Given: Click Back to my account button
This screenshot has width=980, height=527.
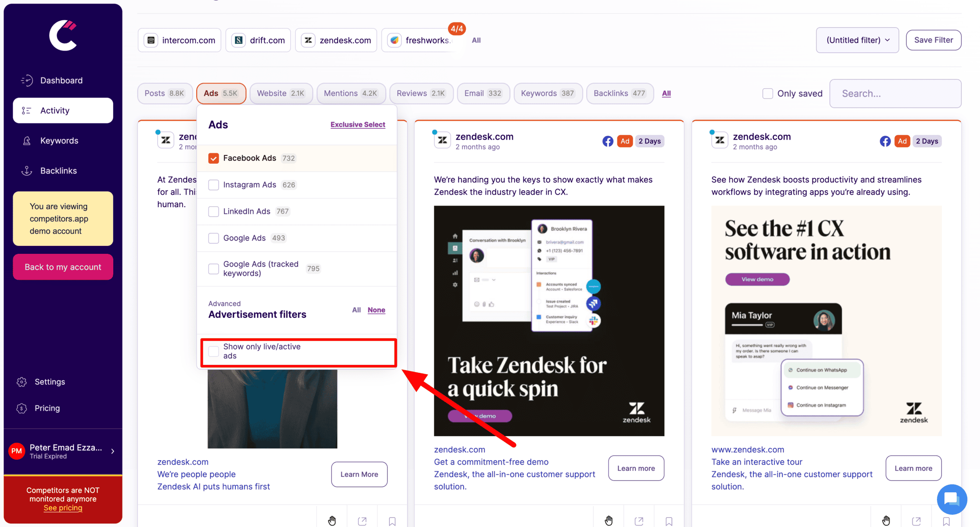Looking at the screenshot, I should [x=63, y=267].
